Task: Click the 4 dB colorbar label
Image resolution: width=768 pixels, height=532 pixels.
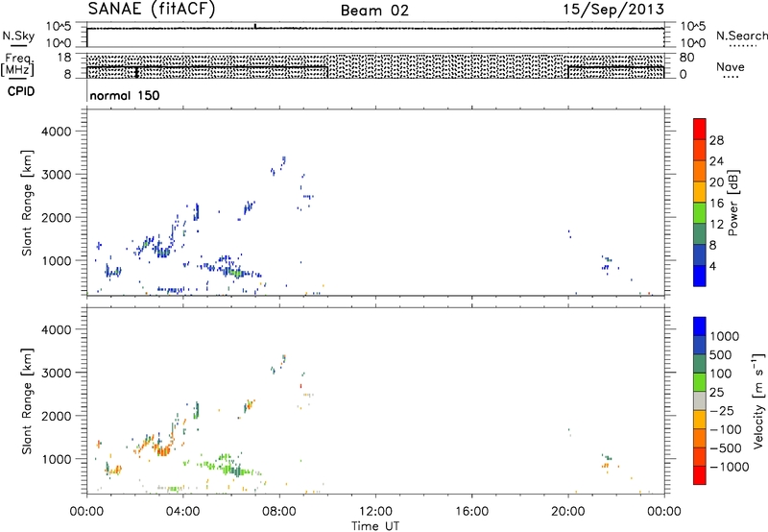Action: tap(712, 266)
